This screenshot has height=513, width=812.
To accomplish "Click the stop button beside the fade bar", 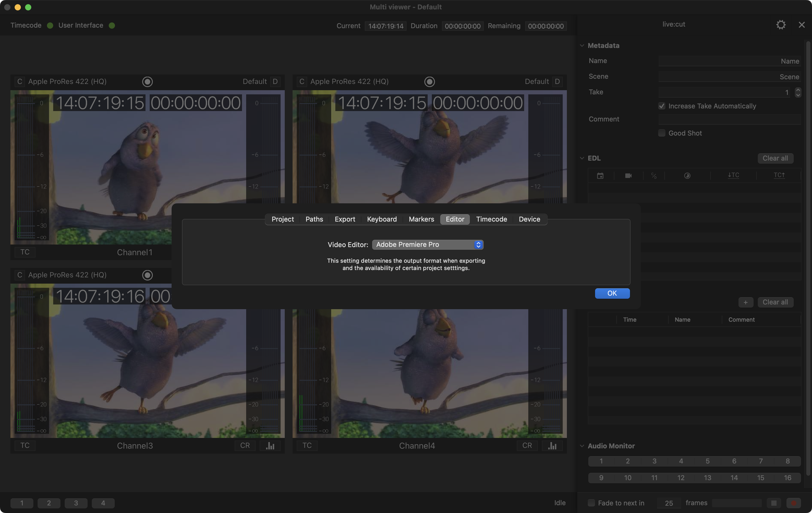I will coord(774,503).
